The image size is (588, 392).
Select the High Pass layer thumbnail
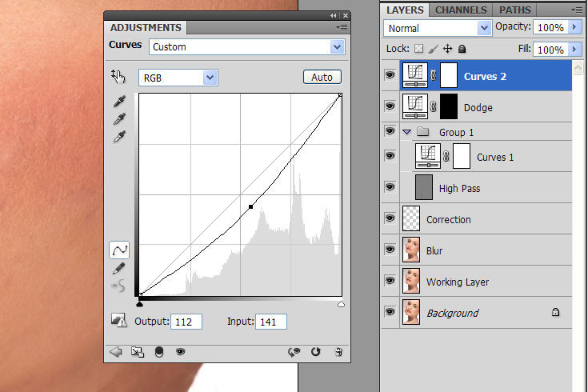tap(424, 187)
